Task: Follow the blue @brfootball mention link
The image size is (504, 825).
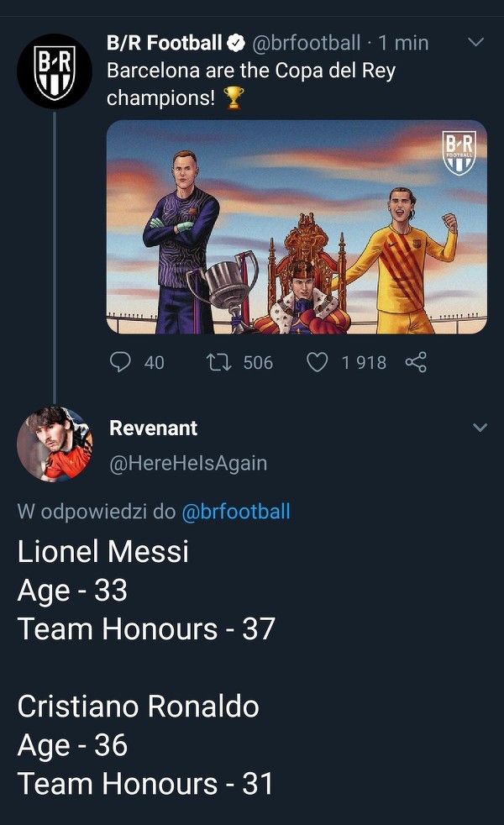Action: click(236, 512)
